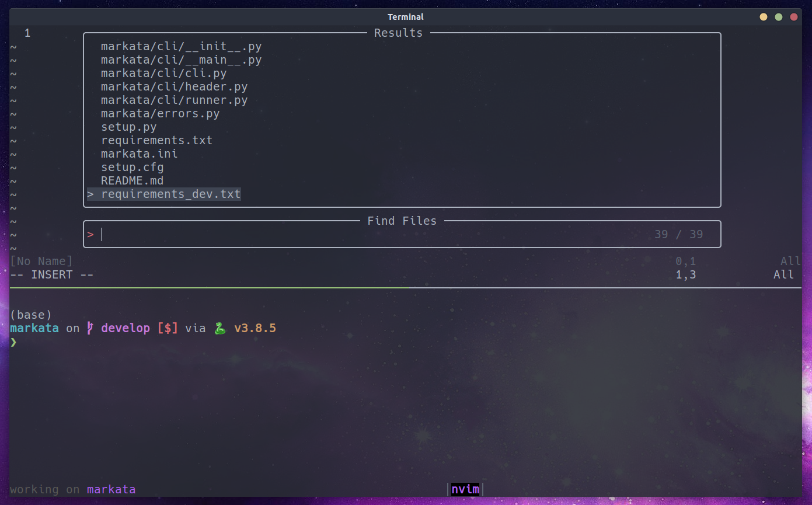
Task: Select markata/cli/__init__.py in results
Action: (181, 47)
